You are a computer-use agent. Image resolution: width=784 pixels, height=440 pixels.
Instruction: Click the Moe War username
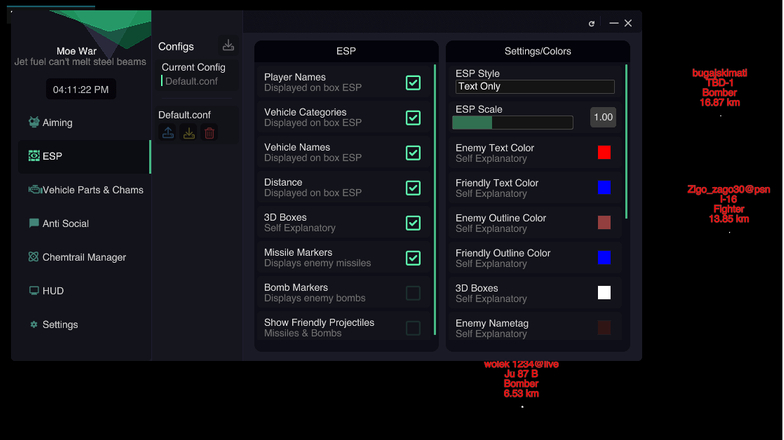coord(76,51)
